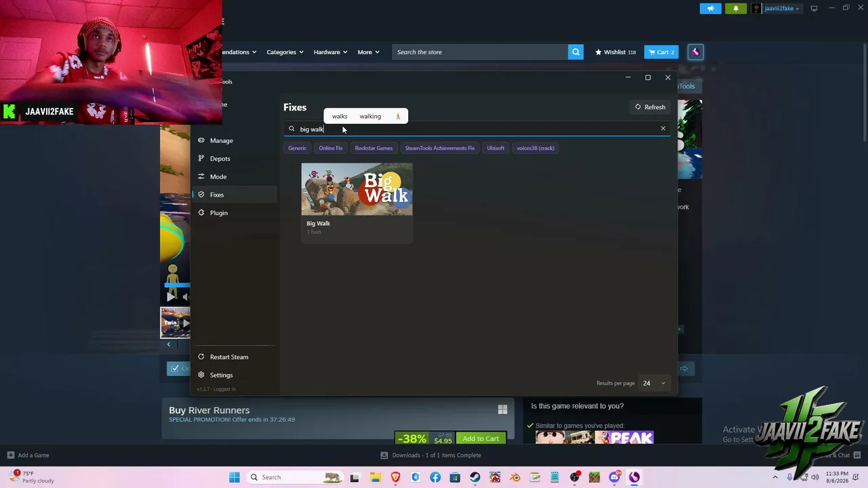The height and width of the screenshot is (488, 868).
Task: Switch to Steam on the taskbar
Action: pyautogui.click(x=475, y=477)
